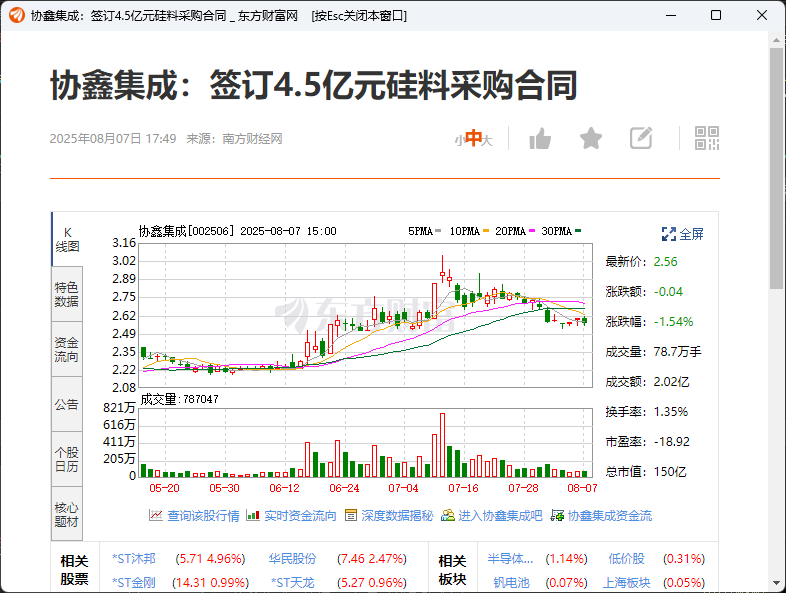Click the 07-16 date axis label

[463, 488]
